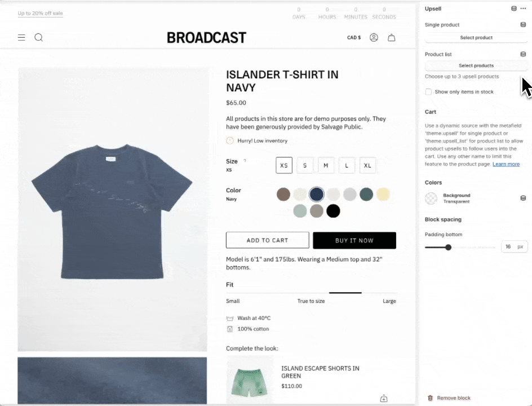The height and width of the screenshot is (406, 532).
Task: Open the CAD $ currency selector
Action: pos(354,37)
